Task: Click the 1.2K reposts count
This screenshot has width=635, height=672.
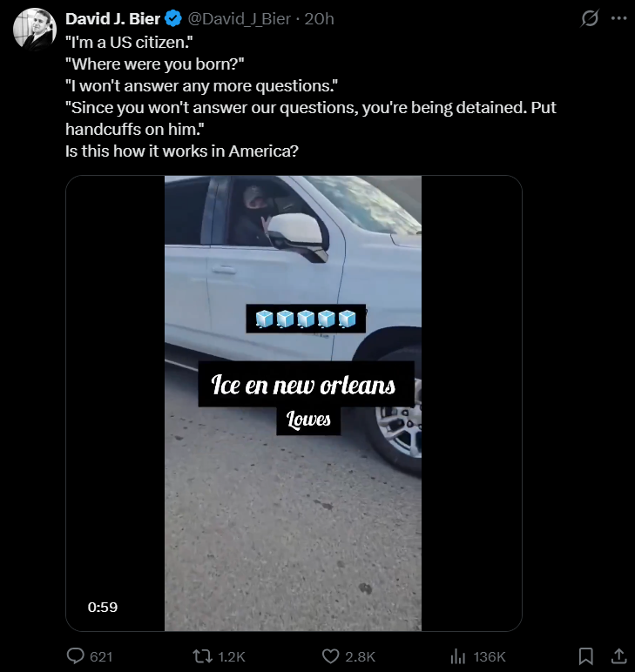Action: (232, 656)
